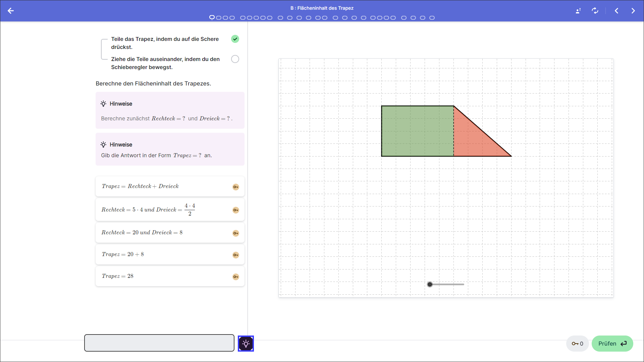Select the first progress dot

[212, 17]
